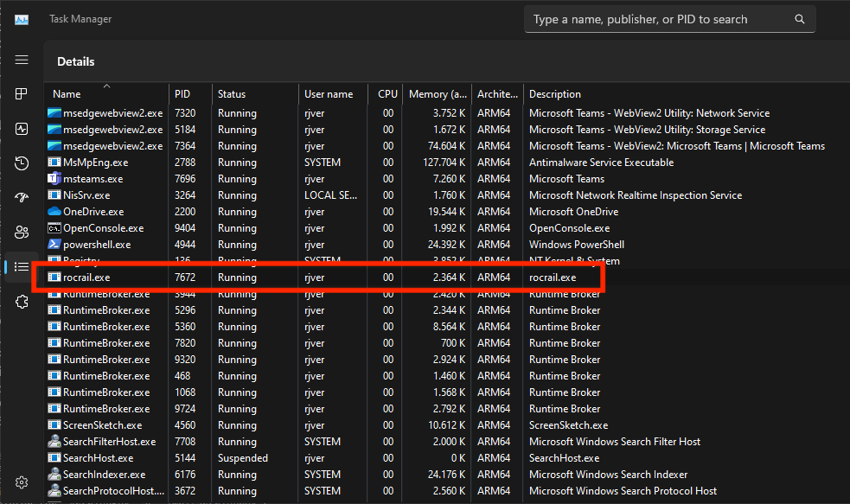
Task: Open the Users page icon
Action: coord(22,233)
